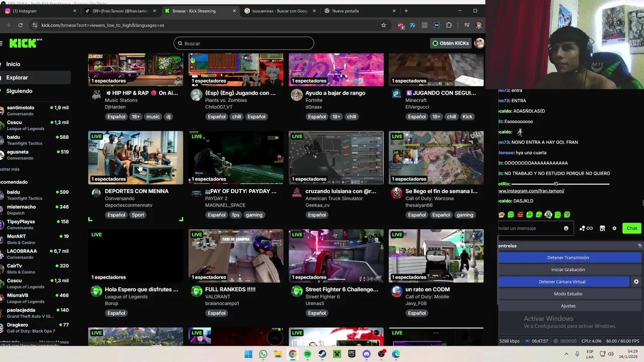Open the instagram.com/fran.tamoni link in chat
Screen dimensions: 644x362
[x=531, y=191]
